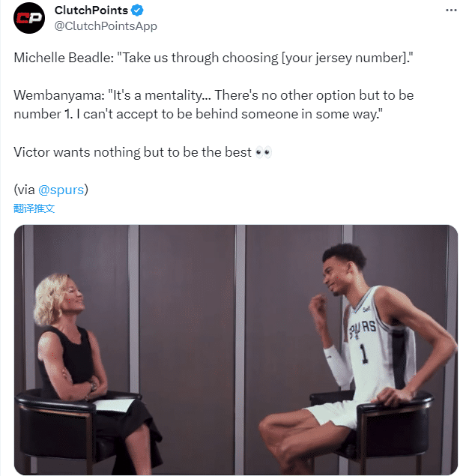Open the ClutchPoints CP profile avatar
Screen dimensions: 460x476
pyautogui.click(x=29, y=18)
